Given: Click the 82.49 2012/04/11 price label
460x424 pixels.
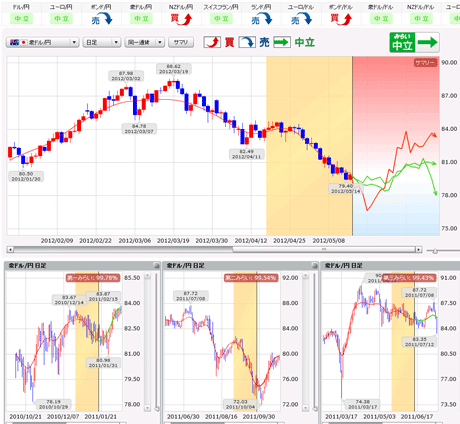Looking at the screenshot, I should (247, 154).
